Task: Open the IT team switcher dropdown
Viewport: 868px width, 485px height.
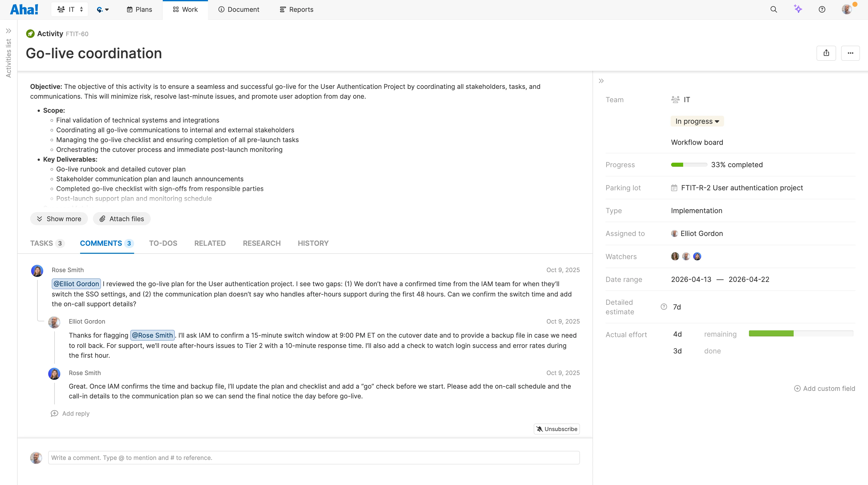Action: point(69,9)
